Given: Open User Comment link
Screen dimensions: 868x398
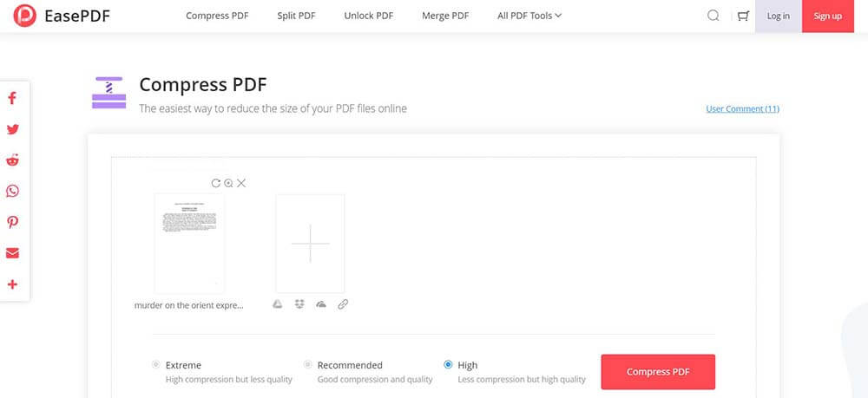Looking at the screenshot, I should click(742, 108).
